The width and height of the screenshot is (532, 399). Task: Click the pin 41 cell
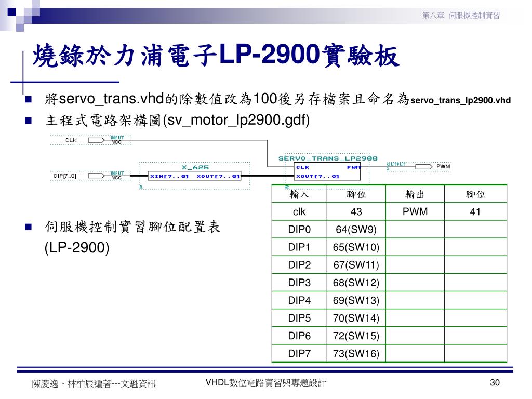click(x=475, y=212)
